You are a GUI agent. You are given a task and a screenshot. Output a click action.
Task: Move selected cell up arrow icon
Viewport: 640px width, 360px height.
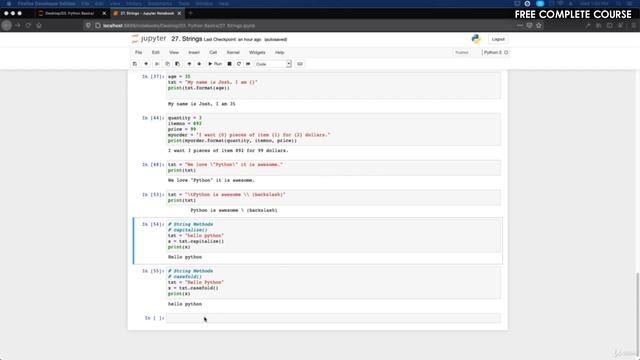point(189,64)
